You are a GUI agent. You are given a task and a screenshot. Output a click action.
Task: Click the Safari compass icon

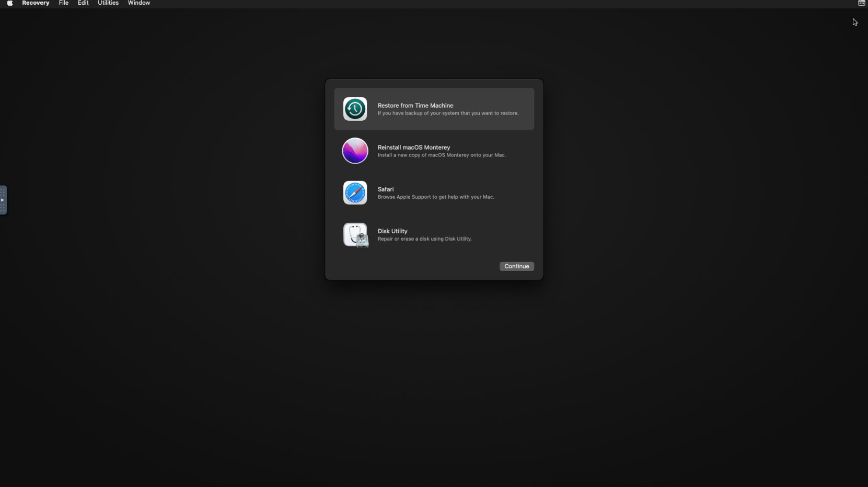[355, 192]
